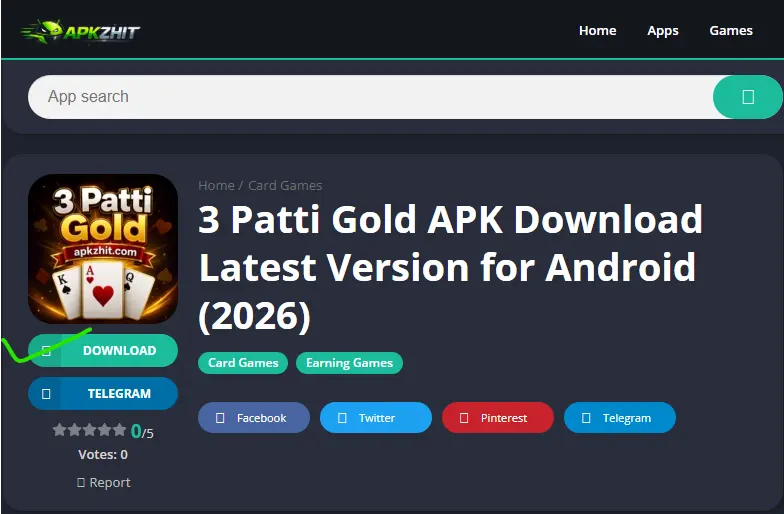Share the page on Pinterest
This screenshot has width=784, height=514.
pyautogui.click(x=498, y=418)
